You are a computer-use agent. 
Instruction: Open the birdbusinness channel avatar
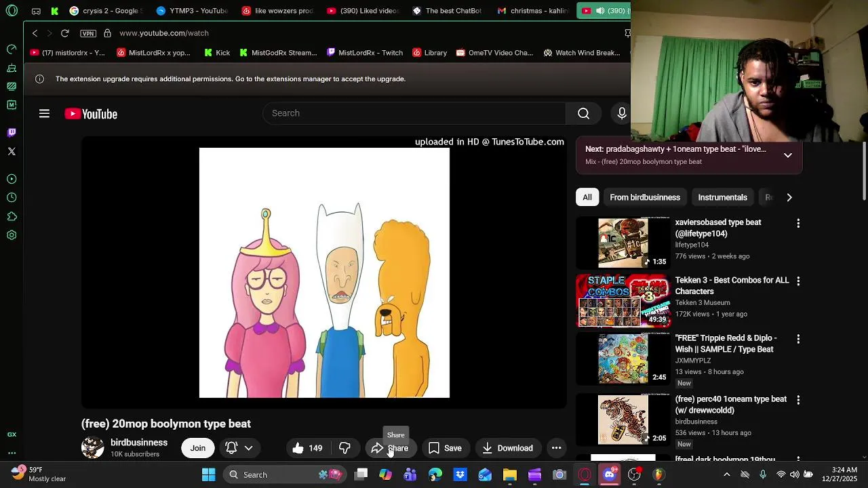[x=93, y=448]
